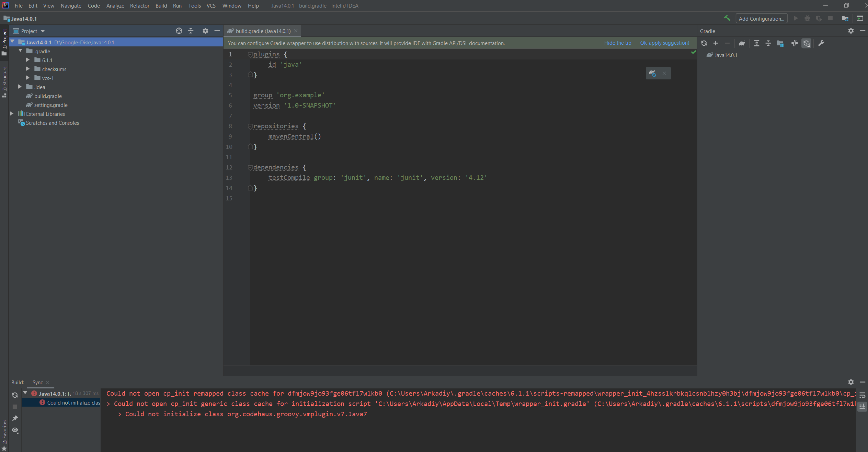Image resolution: width=868 pixels, height=452 pixels.
Task: Select Could not initialize class error node
Action: tap(61, 403)
